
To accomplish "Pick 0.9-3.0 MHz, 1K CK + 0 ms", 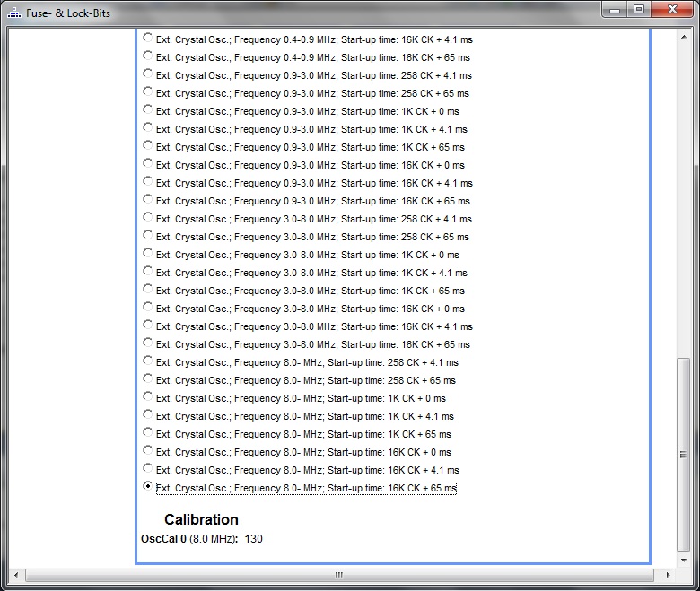I will coord(147,109).
